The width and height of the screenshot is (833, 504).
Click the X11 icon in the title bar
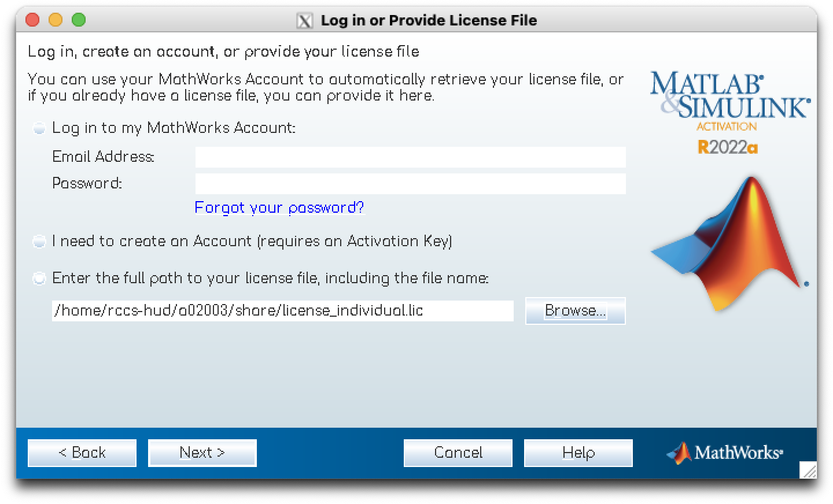point(304,21)
